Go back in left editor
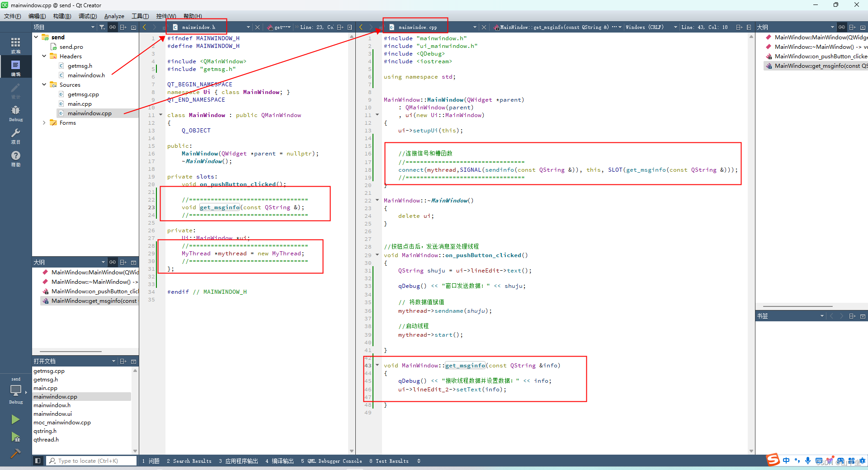 point(145,27)
